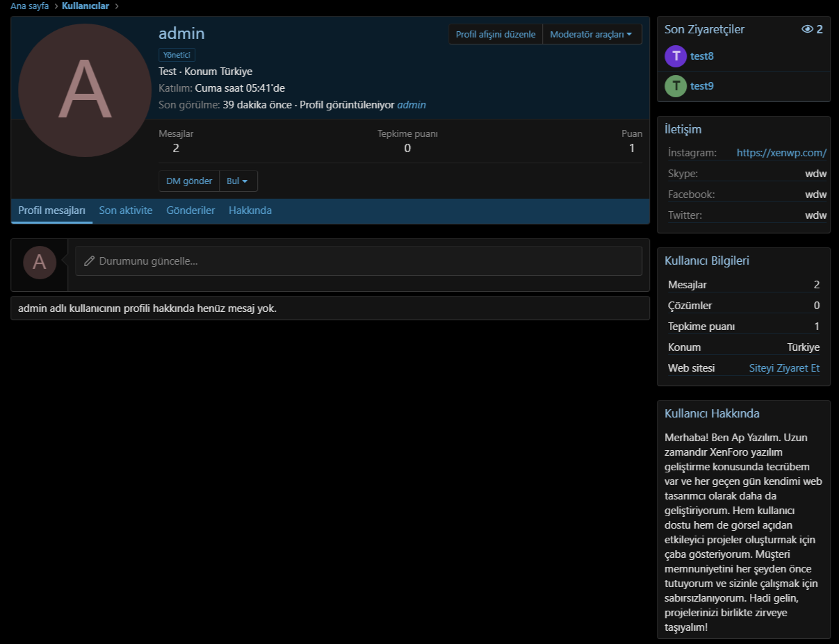Click the Test · Konum Türkiye line

click(x=206, y=72)
